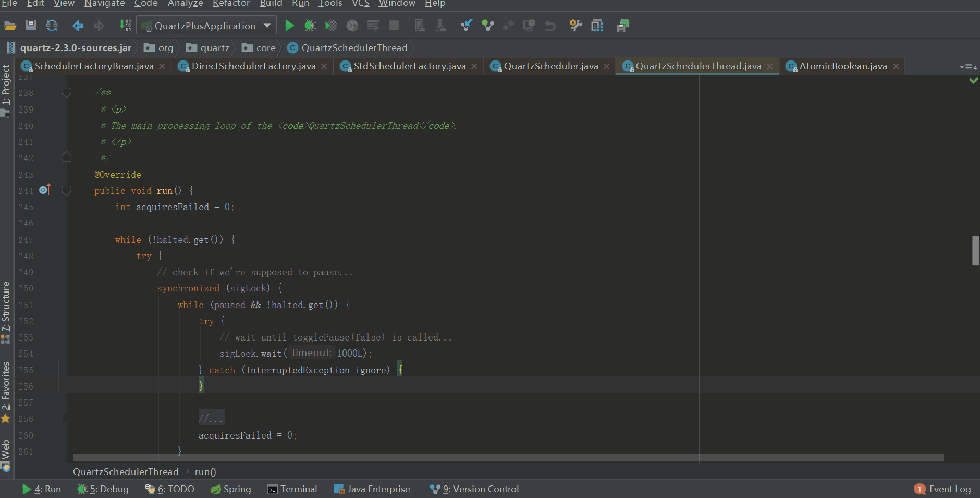Click the Stop square button in toolbar
The width and height of the screenshot is (980, 498).
point(394,26)
